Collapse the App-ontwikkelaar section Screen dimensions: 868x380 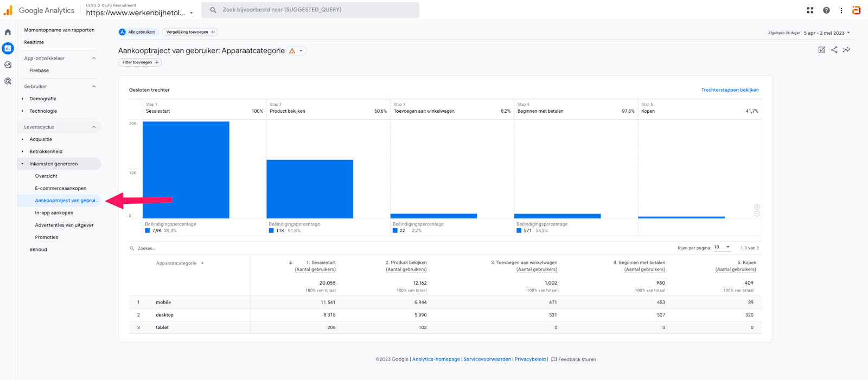tap(94, 59)
